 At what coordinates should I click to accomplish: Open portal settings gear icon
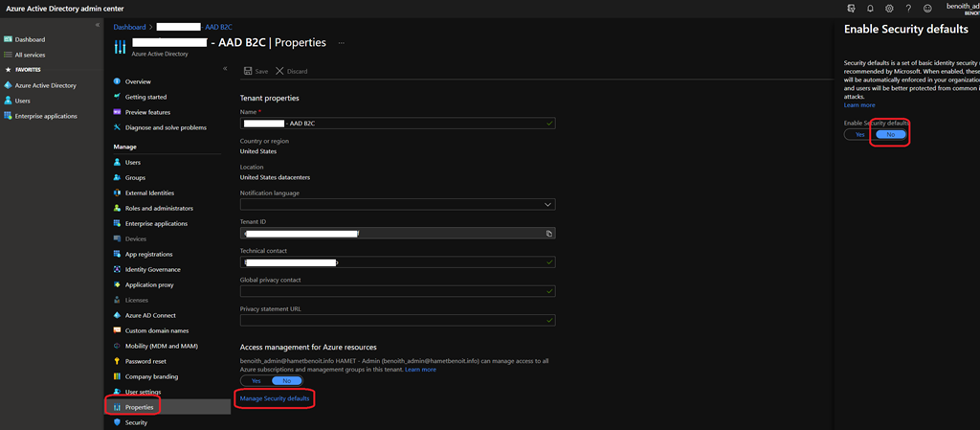tap(889, 9)
